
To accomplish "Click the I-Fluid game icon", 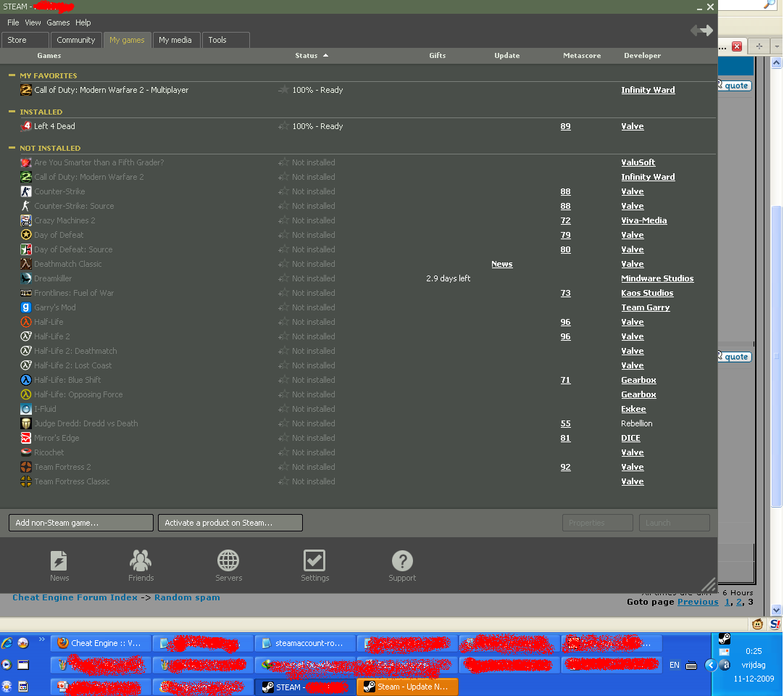I will (26, 409).
